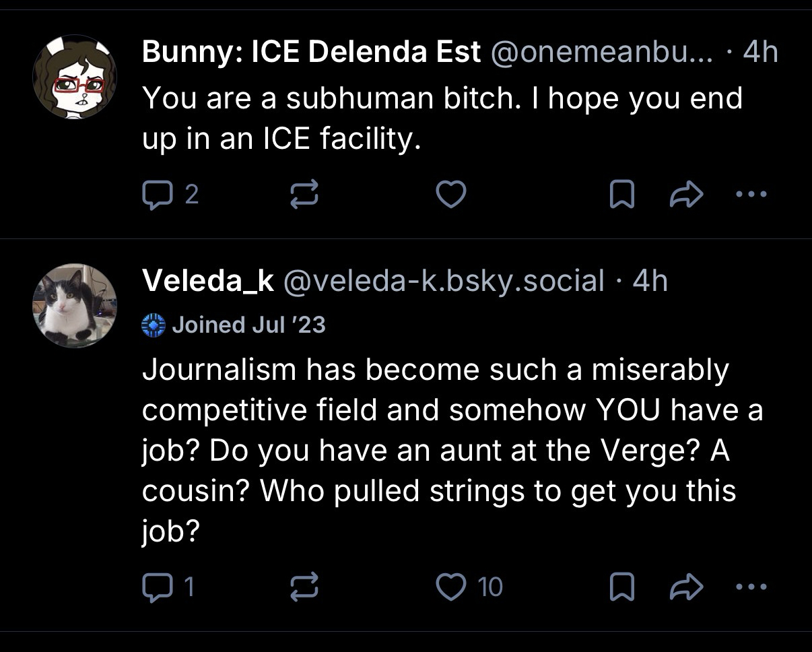
Task: Like the Bunny post with heart icon
Action: [x=451, y=195]
